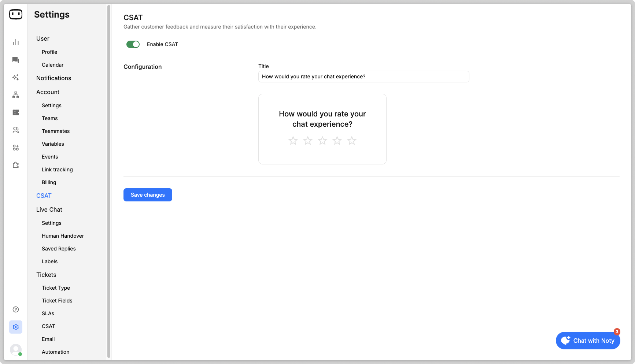Select the first rating star
635x364 pixels.
click(x=293, y=141)
